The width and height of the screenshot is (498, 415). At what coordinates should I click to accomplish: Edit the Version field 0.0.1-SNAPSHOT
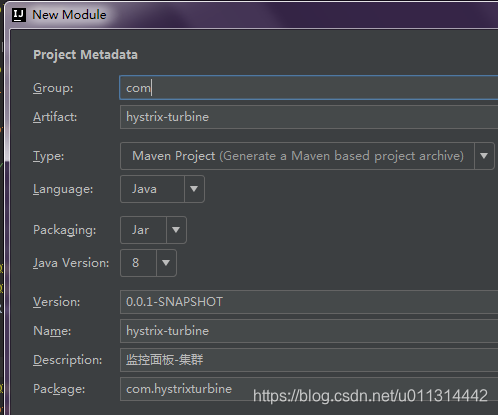point(309,302)
